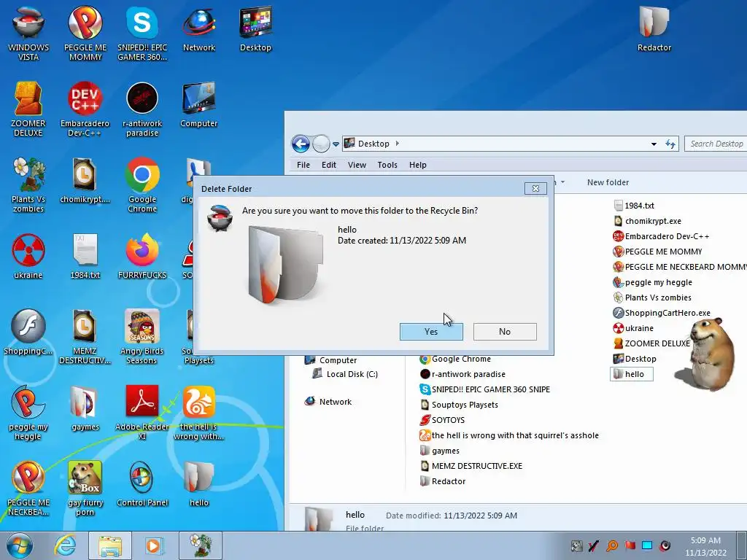The image size is (747, 560).
Task: Select hello folder in Explorer file list
Action: 631,374
